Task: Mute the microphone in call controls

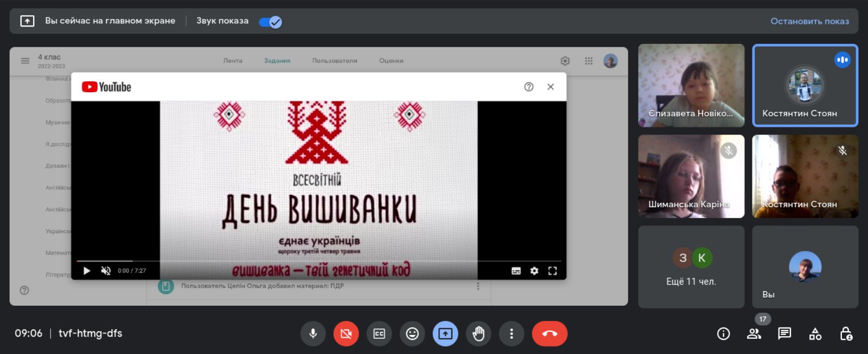Action: (x=313, y=333)
